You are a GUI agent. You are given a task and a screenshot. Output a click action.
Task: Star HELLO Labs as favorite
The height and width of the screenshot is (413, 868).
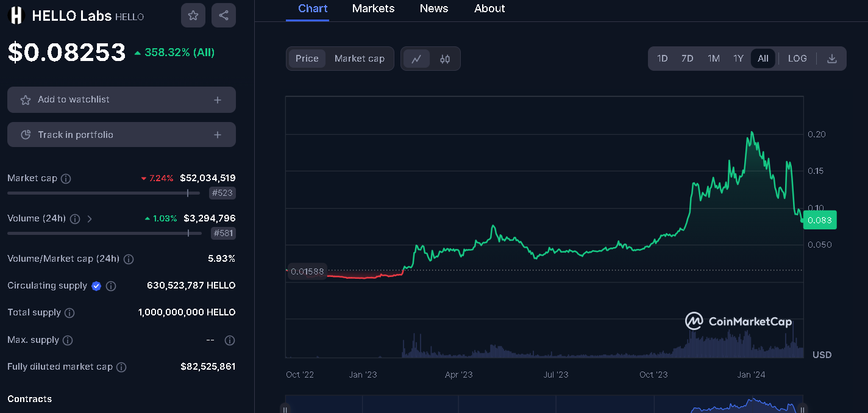pyautogui.click(x=193, y=15)
